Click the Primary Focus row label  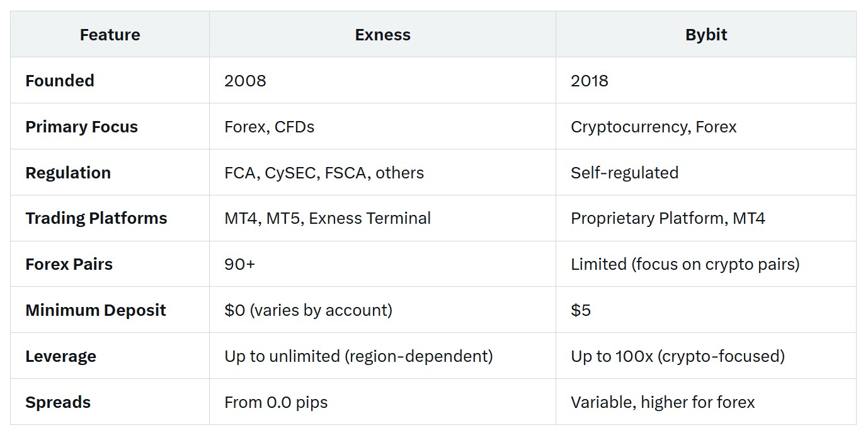click(x=81, y=127)
